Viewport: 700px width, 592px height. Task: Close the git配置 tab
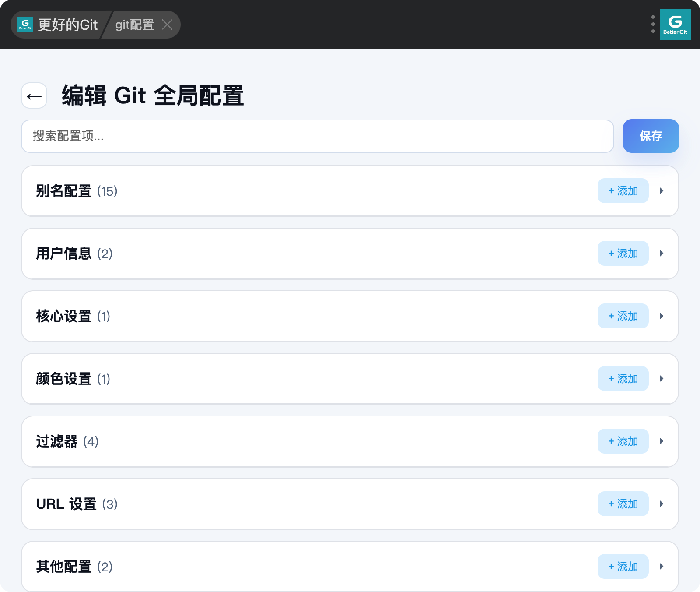(167, 25)
